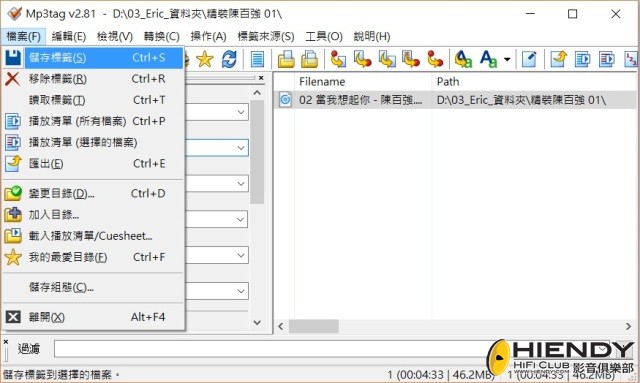The image size is (640, 383).
Task: Choose 離開(X) to exit
Action: [93, 317]
